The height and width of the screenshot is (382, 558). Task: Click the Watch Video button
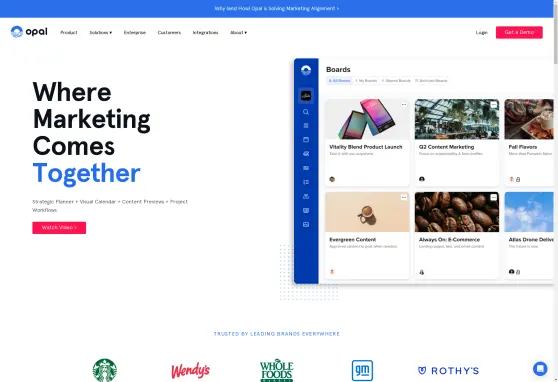tap(59, 228)
